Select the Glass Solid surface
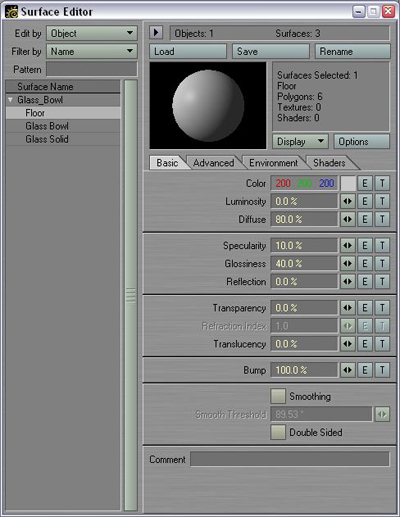Screen dimensions: 400x517 [63, 139]
